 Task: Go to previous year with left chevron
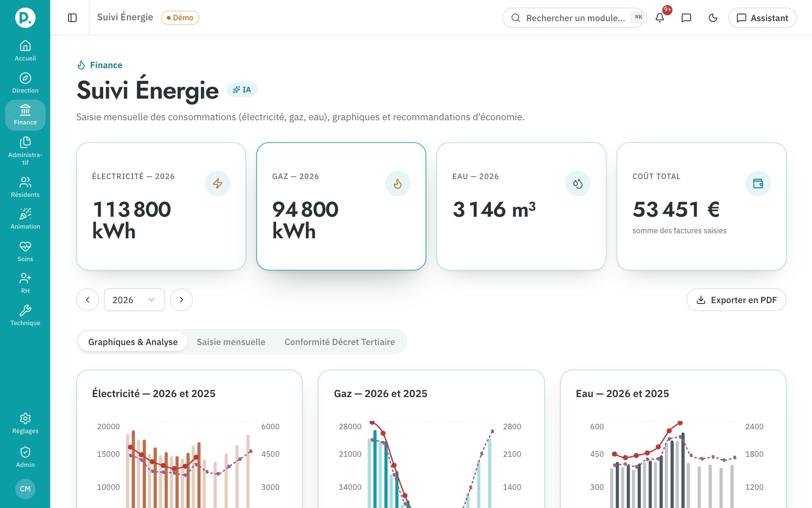click(x=88, y=300)
